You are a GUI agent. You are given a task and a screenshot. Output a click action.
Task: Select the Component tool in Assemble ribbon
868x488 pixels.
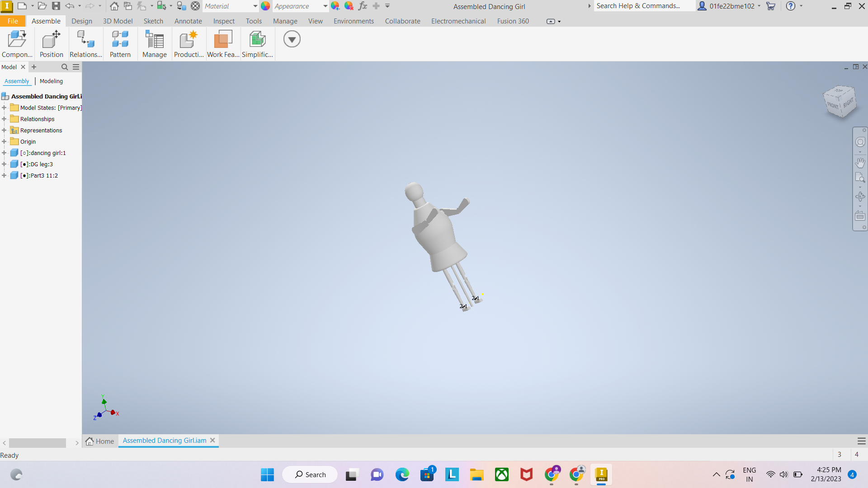coord(17,44)
